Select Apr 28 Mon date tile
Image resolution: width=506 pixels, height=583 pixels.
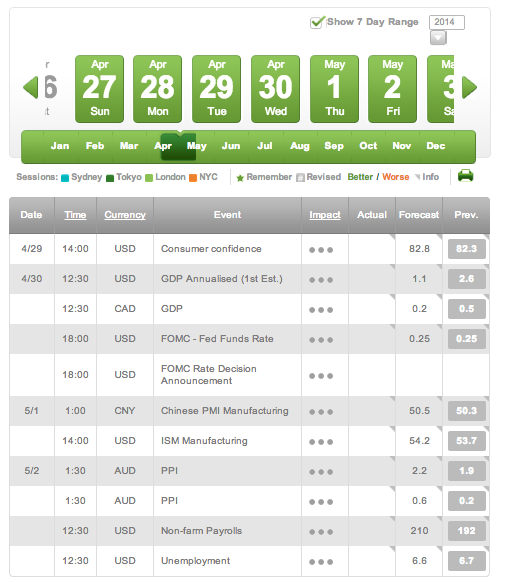(158, 89)
